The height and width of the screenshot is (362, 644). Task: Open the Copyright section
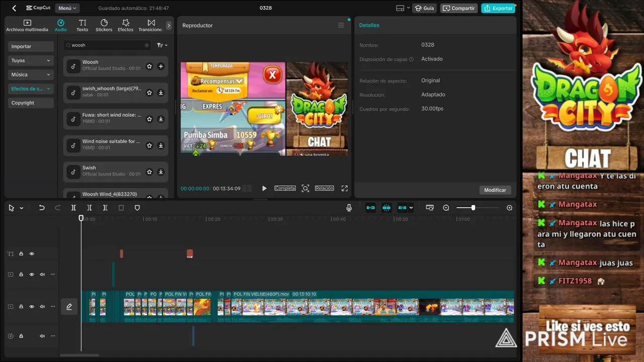[x=31, y=103]
